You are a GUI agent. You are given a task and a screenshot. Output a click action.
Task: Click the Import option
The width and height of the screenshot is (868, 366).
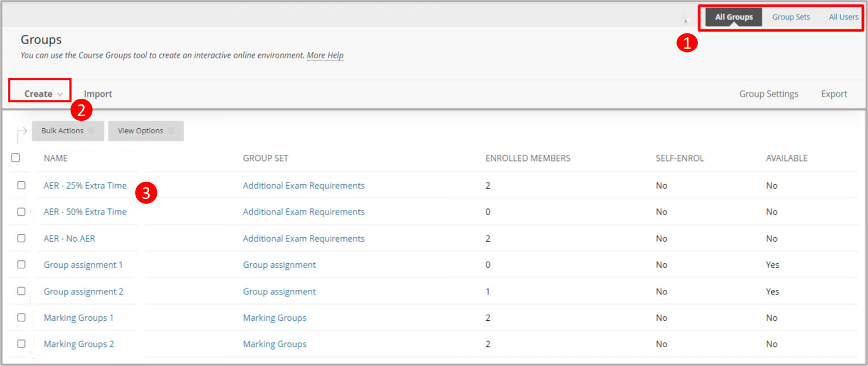click(98, 93)
